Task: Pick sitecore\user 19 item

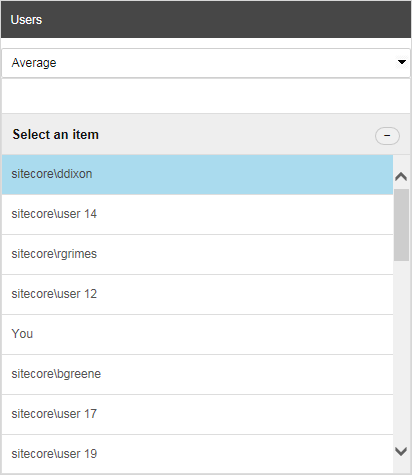Action: coord(197,454)
